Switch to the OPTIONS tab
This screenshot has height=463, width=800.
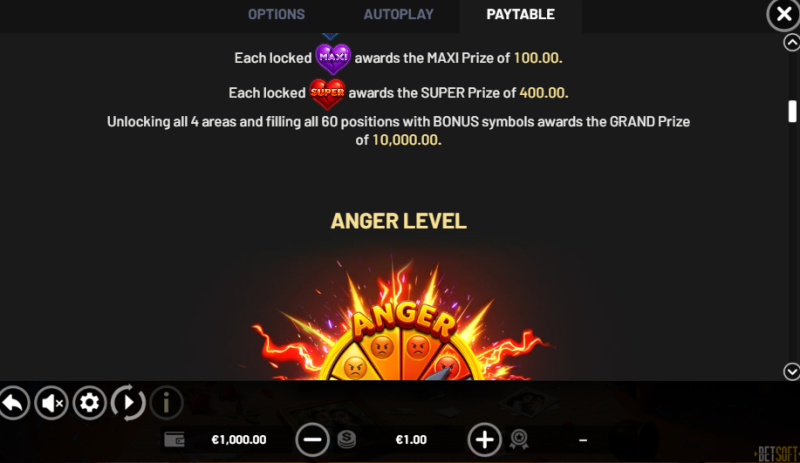[276, 14]
